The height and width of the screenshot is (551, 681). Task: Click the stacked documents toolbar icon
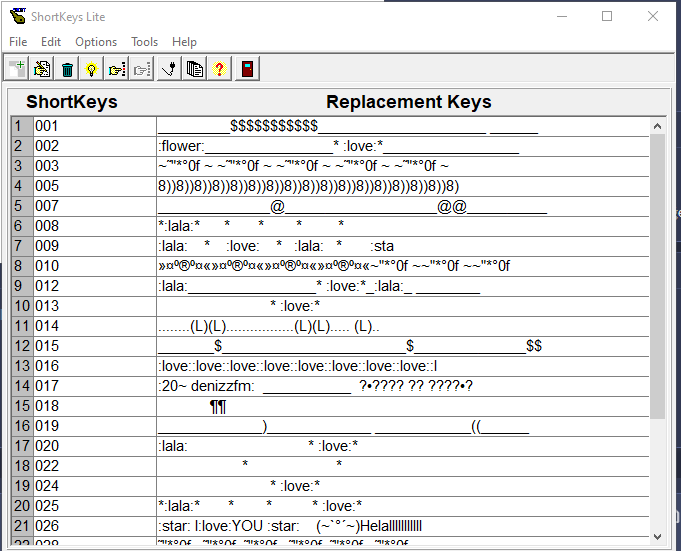click(195, 69)
